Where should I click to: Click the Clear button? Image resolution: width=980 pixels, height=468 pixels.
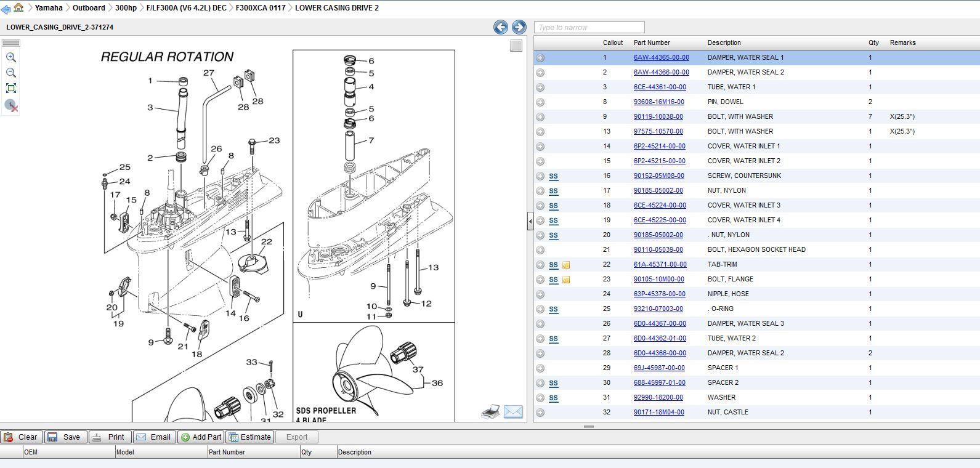pos(22,437)
